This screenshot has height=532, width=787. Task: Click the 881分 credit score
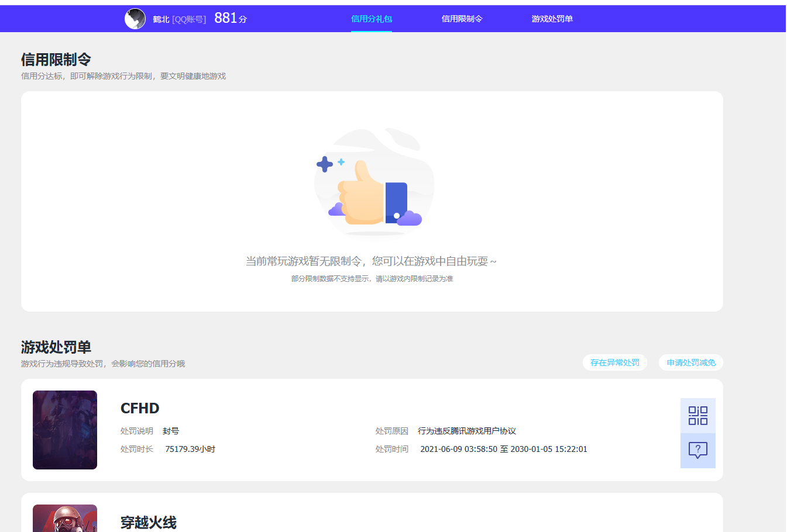pyautogui.click(x=229, y=17)
